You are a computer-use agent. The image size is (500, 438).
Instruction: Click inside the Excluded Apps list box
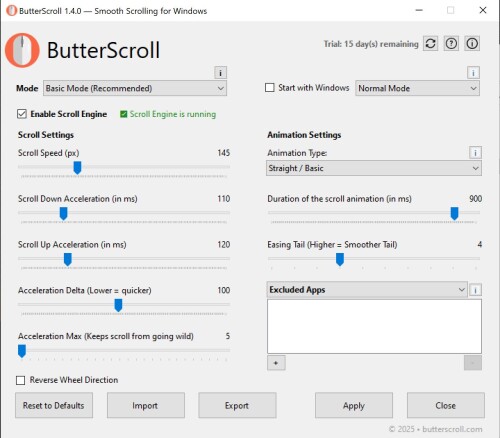(374, 326)
